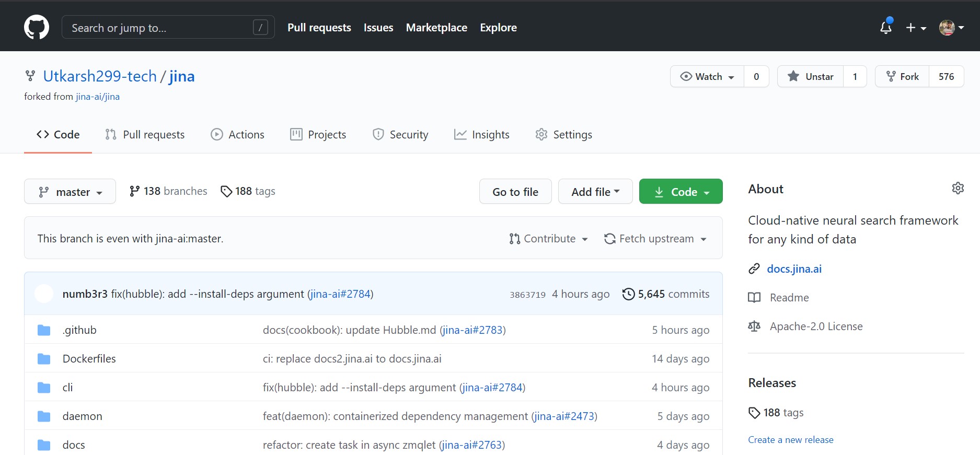Open the fork count 576

click(947, 77)
